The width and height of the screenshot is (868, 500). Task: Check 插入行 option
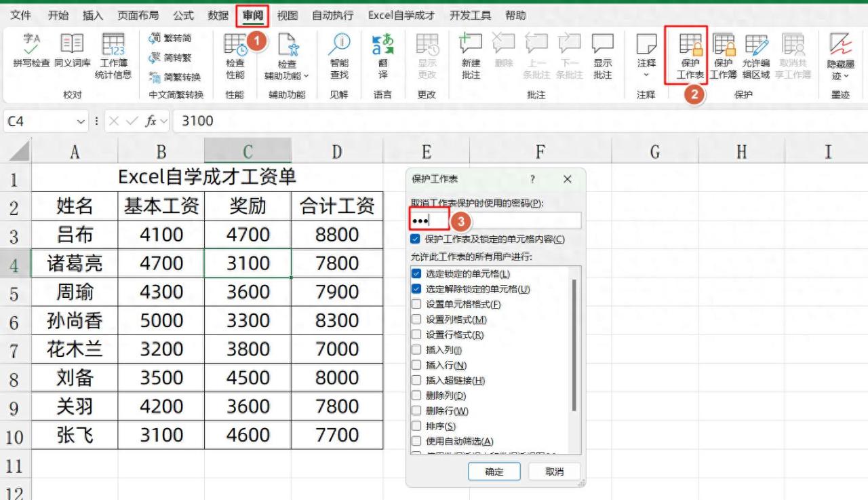click(416, 365)
